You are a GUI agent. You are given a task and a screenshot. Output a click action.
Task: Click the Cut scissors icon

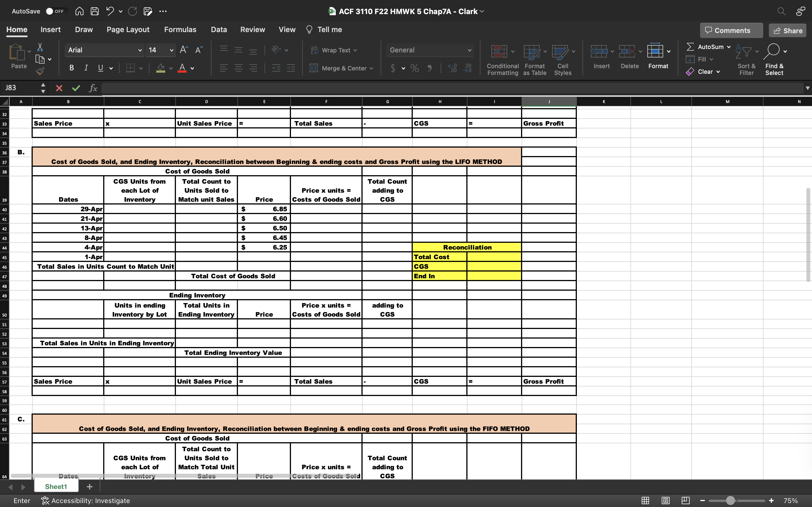tap(40, 47)
